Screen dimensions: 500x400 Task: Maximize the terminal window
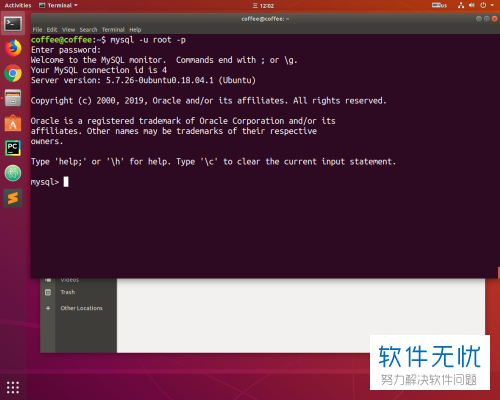487,19
